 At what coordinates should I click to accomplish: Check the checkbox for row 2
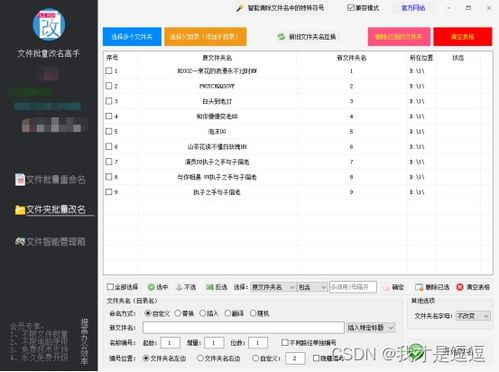[109, 86]
